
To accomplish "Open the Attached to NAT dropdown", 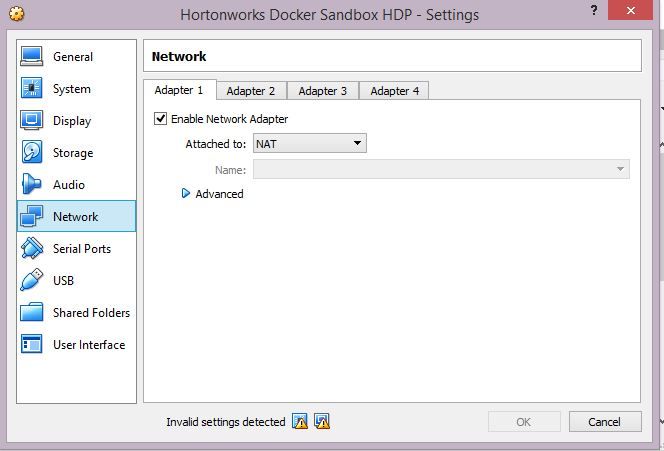I will point(310,144).
